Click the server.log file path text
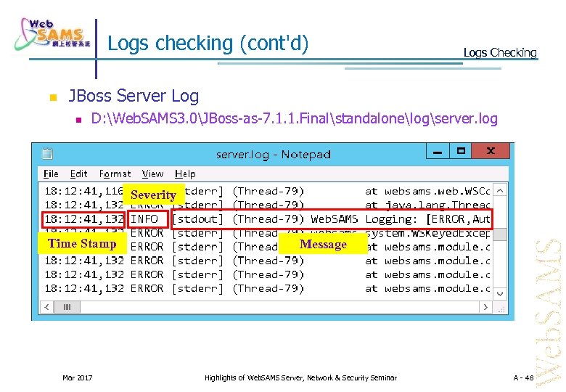This screenshot has height=392, width=566. point(294,118)
